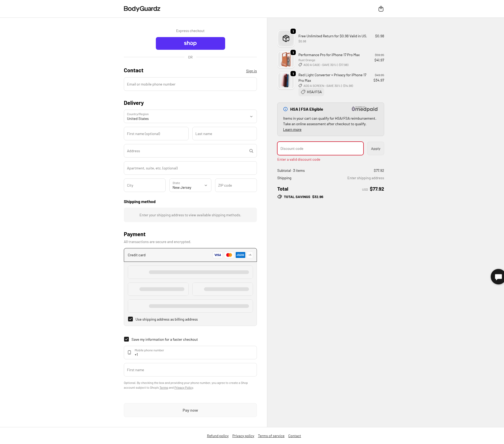Show the +4 more payment methods
The width and height of the screenshot is (504, 444).
click(x=250, y=255)
